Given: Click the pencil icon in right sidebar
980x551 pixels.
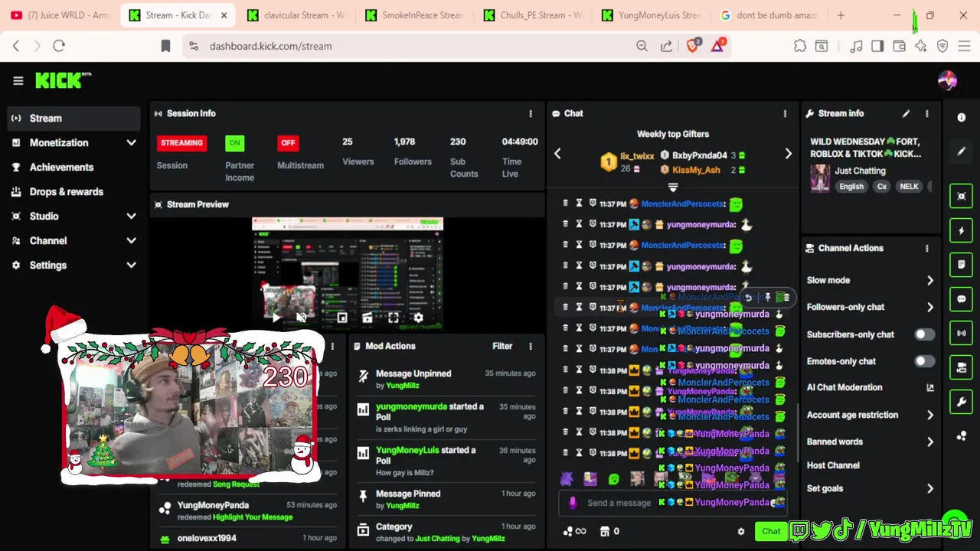Looking at the screenshot, I should coord(962,151).
